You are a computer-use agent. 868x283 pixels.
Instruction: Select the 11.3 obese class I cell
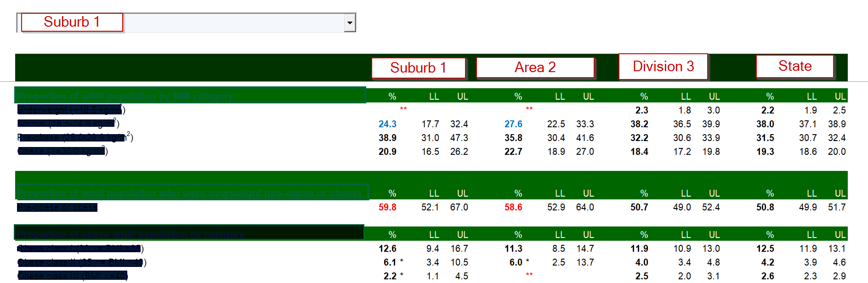[x=513, y=249]
